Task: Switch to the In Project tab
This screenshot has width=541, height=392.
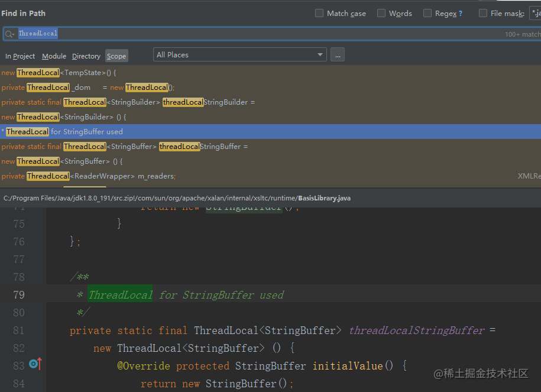Action: pos(20,56)
